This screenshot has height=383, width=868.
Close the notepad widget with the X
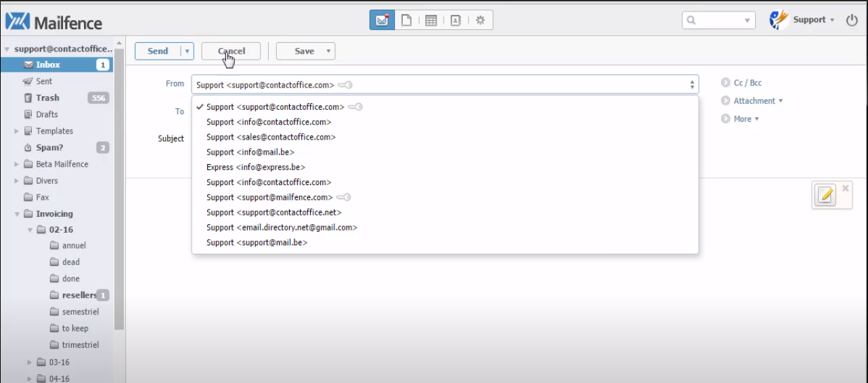tap(845, 188)
